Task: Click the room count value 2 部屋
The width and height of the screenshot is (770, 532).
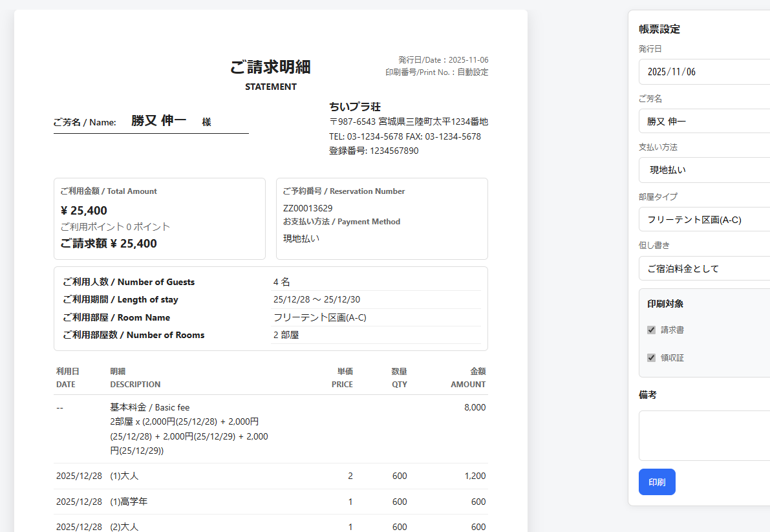Action: [x=286, y=335]
